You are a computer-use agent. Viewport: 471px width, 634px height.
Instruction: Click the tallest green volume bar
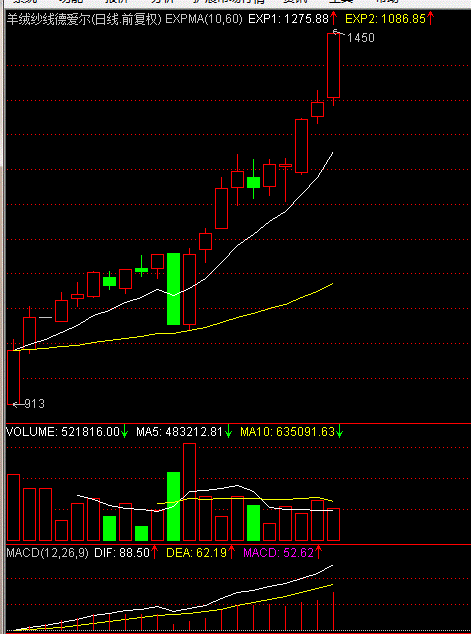[173, 506]
